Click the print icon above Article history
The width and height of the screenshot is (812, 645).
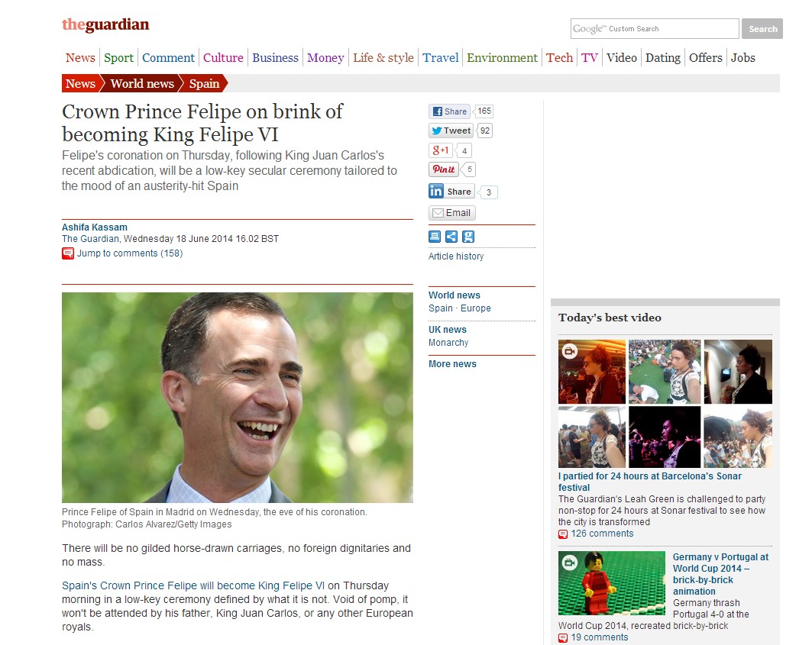[x=435, y=237]
